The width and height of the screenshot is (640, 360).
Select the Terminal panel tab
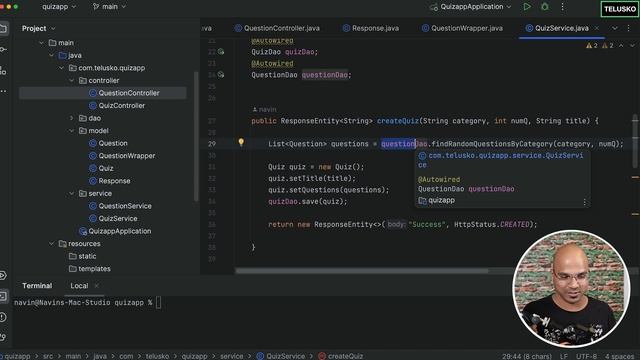tap(37, 286)
